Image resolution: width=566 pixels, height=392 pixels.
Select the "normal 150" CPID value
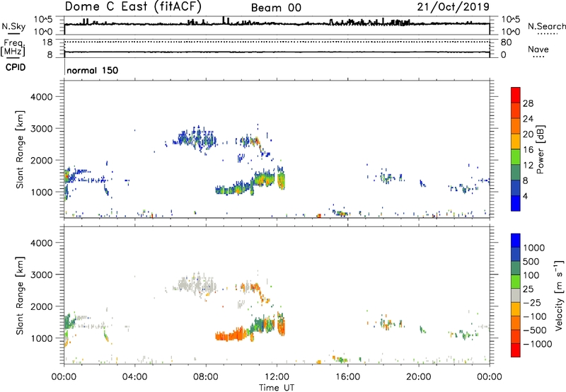tap(93, 70)
